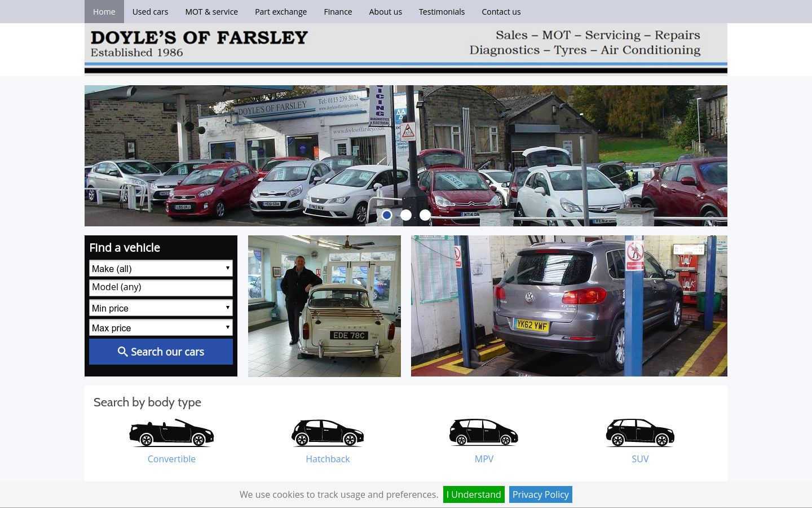
Task: Open the Min price dropdown
Action: [x=161, y=308]
